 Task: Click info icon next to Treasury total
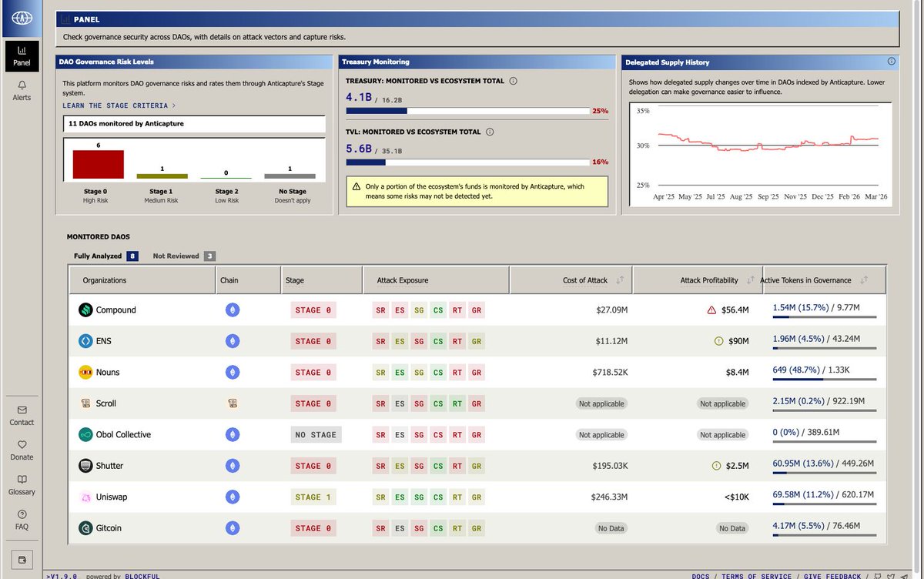[x=514, y=81]
